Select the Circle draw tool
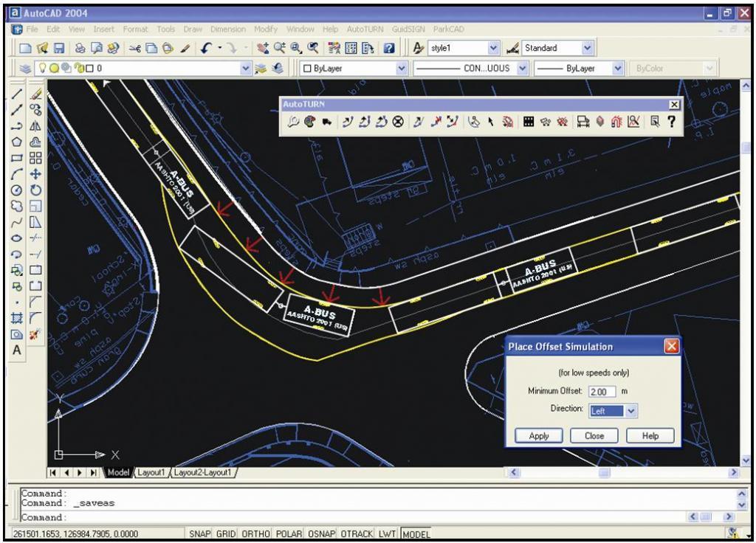The image size is (756, 543). (x=17, y=190)
